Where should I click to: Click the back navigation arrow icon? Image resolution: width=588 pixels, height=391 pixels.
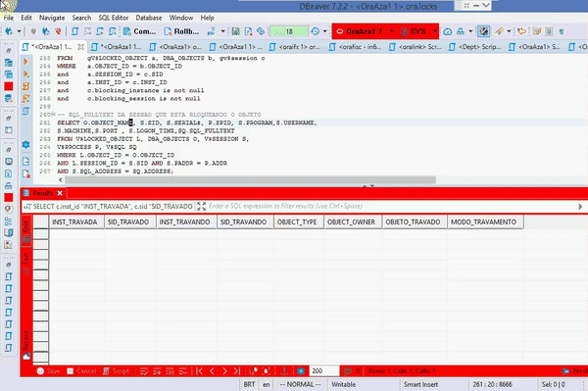521,31
